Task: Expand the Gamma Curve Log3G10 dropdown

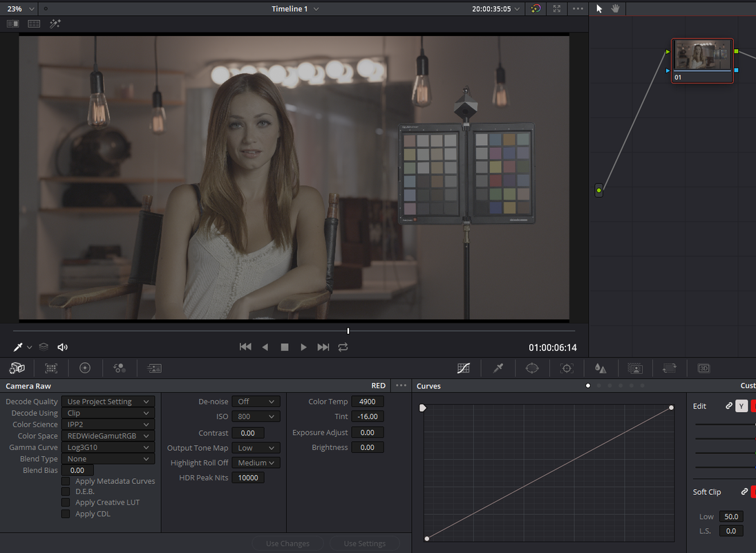Action: pos(108,447)
